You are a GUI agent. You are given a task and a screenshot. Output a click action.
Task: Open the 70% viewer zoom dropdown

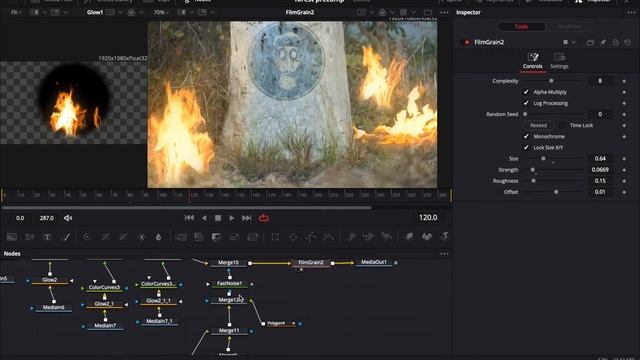tap(162, 12)
